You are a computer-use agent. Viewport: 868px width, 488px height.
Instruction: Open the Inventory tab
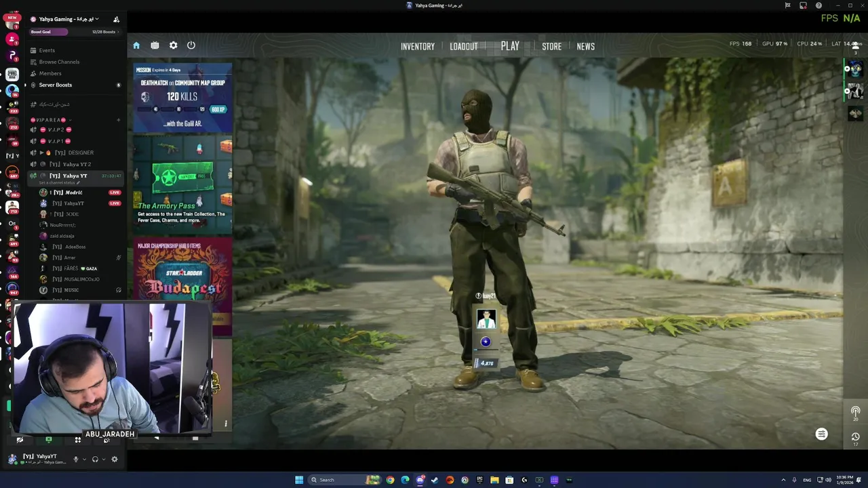pyautogui.click(x=418, y=46)
